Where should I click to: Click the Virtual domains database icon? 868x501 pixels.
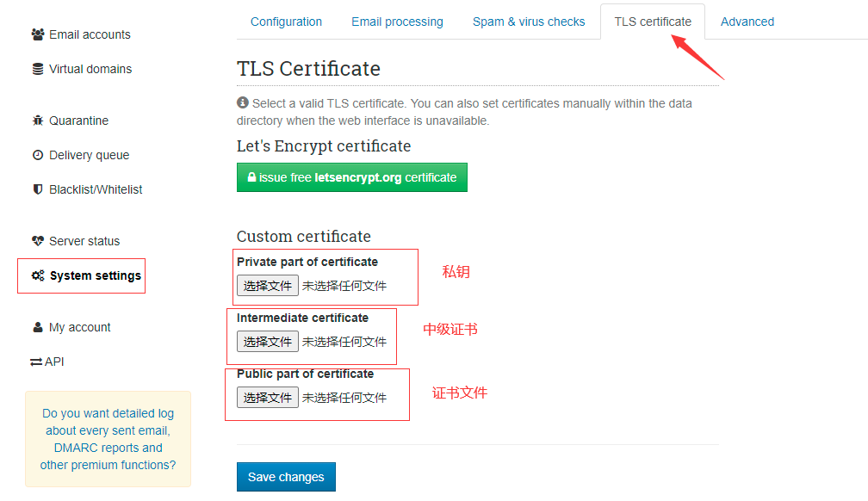point(38,69)
